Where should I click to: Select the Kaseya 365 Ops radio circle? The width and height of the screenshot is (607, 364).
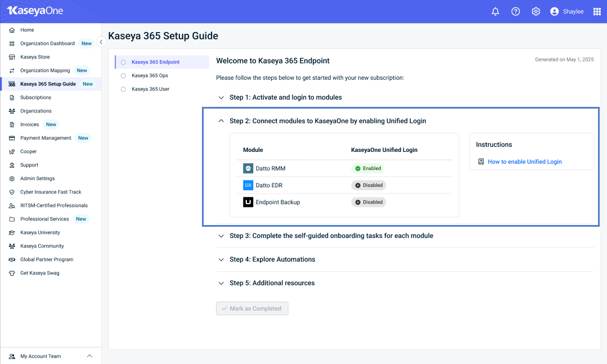pos(124,75)
